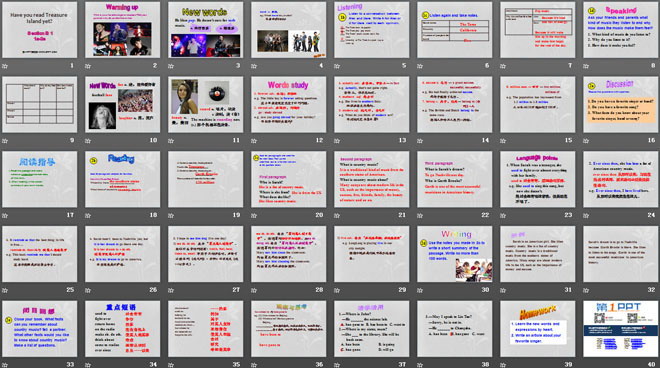
Task: Select the Speaking slide 8 thumbnail
Action: coord(621,30)
